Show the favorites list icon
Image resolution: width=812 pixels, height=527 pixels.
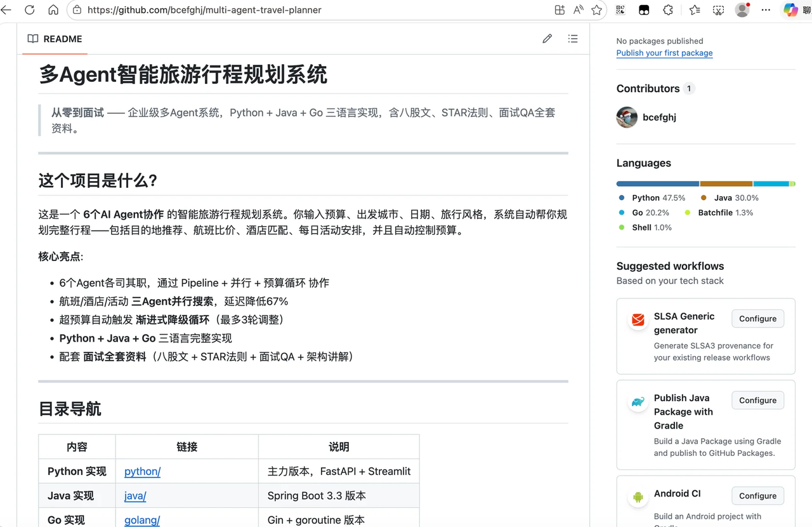[695, 10]
